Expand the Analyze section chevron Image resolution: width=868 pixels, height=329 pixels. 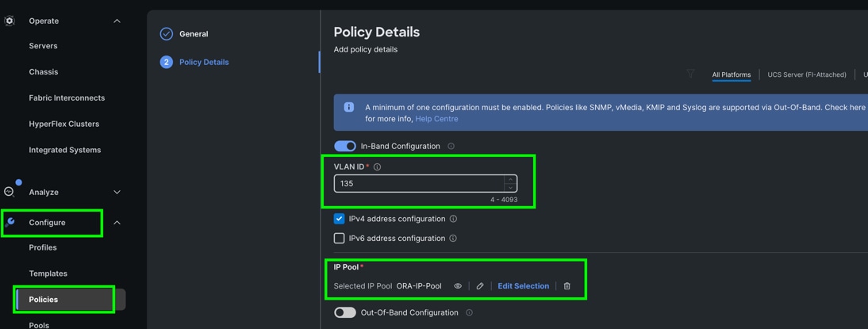[x=117, y=193]
